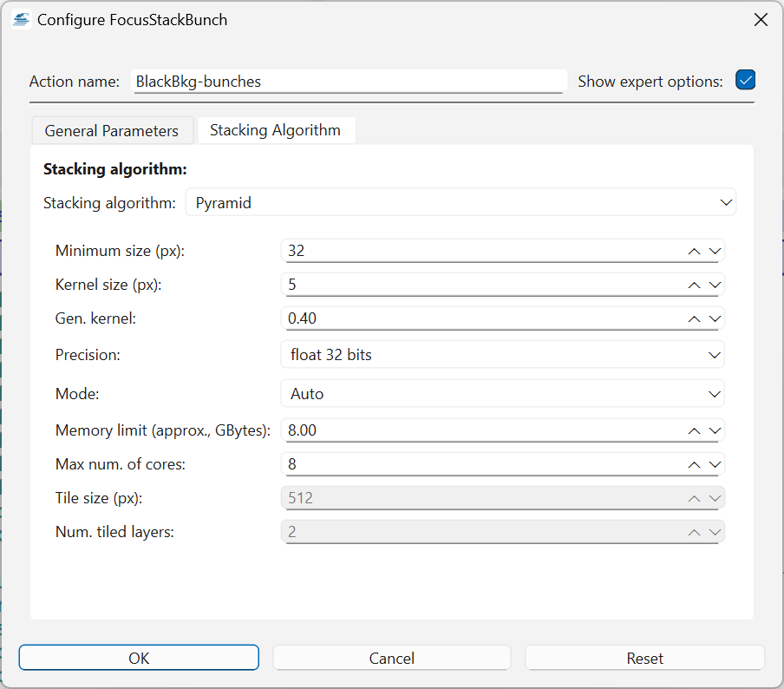Screen dimensions: 784x689
Task: Select the Stacking Algorithm tab
Action: (x=276, y=130)
